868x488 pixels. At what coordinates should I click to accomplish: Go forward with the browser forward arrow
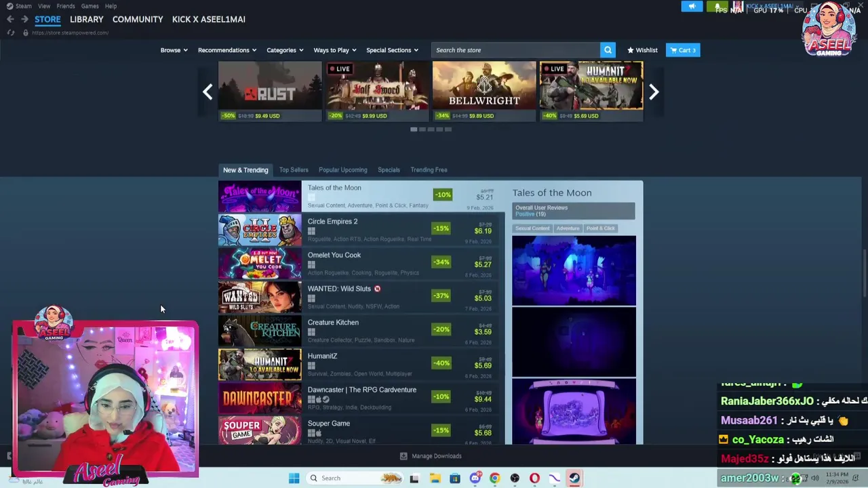click(x=24, y=19)
